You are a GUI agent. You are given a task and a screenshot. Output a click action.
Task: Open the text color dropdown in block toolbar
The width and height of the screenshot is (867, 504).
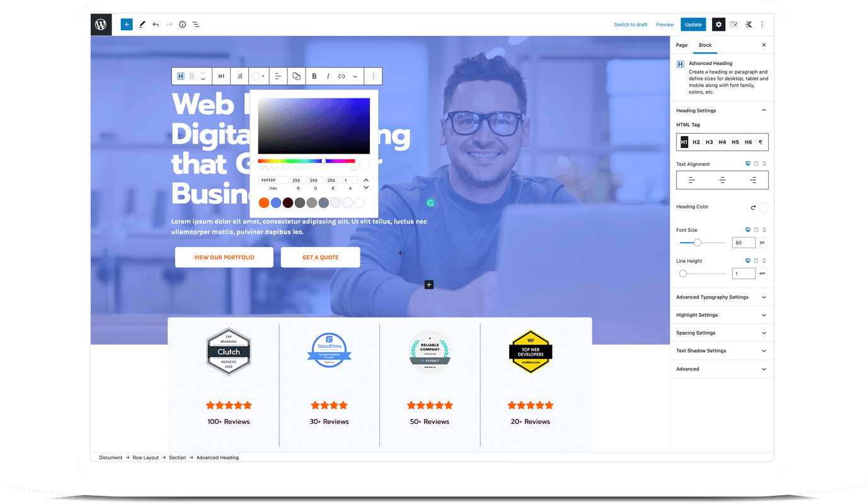pos(258,76)
